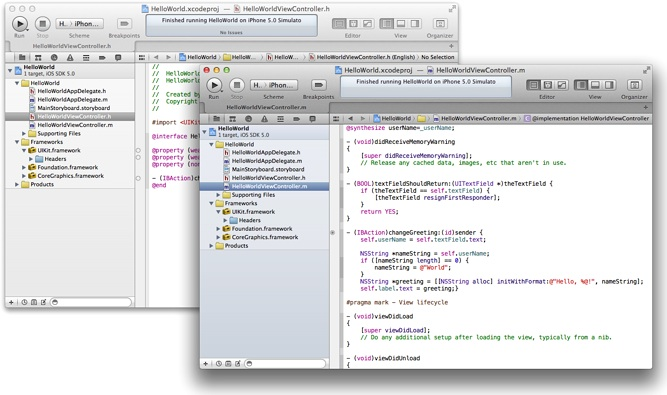Open Scheme selector in front window

[274, 85]
